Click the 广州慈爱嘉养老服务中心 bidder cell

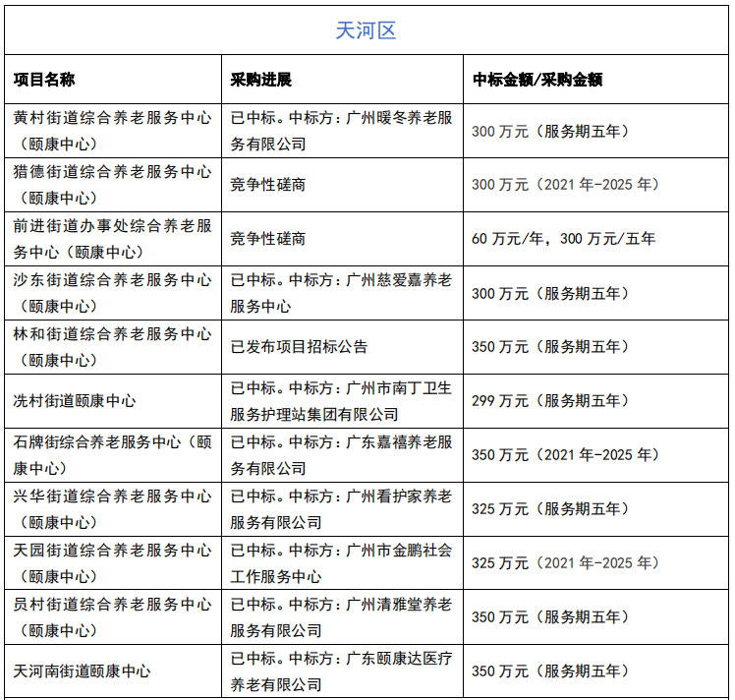(x=341, y=292)
